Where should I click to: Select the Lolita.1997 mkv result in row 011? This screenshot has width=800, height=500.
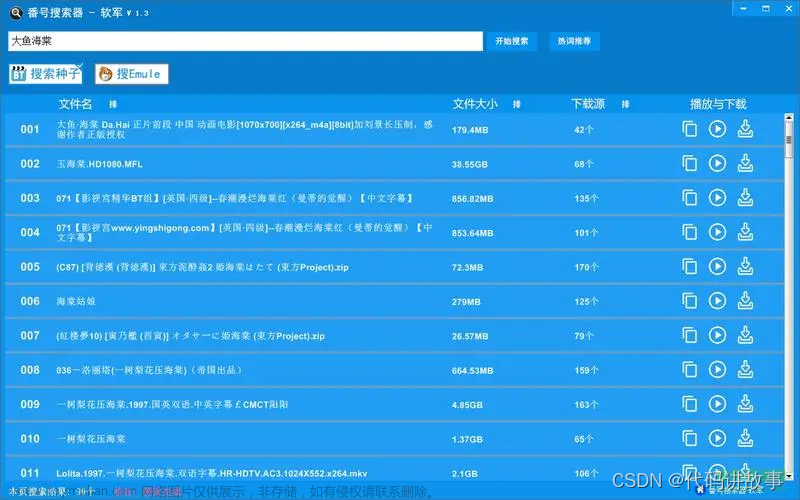click(x=212, y=473)
